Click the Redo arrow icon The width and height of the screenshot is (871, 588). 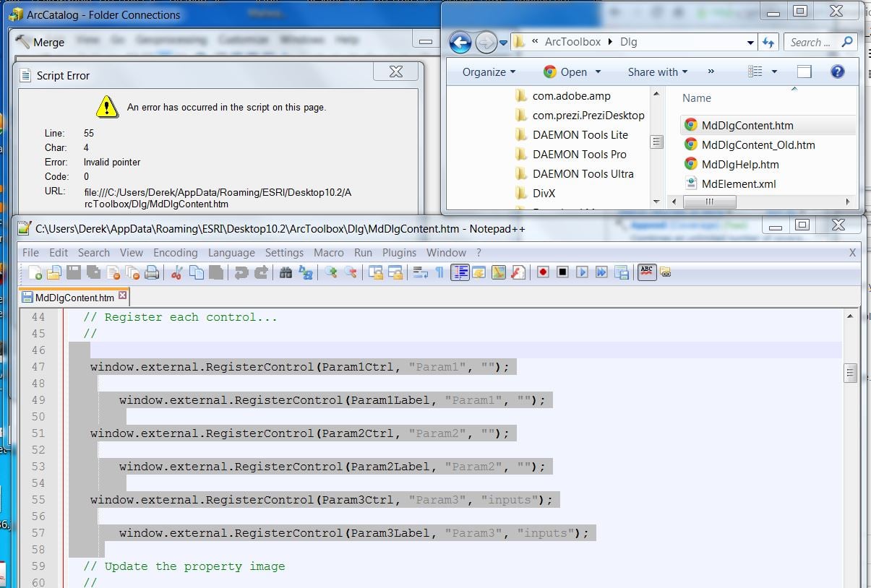pyautogui.click(x=260, y=272)
